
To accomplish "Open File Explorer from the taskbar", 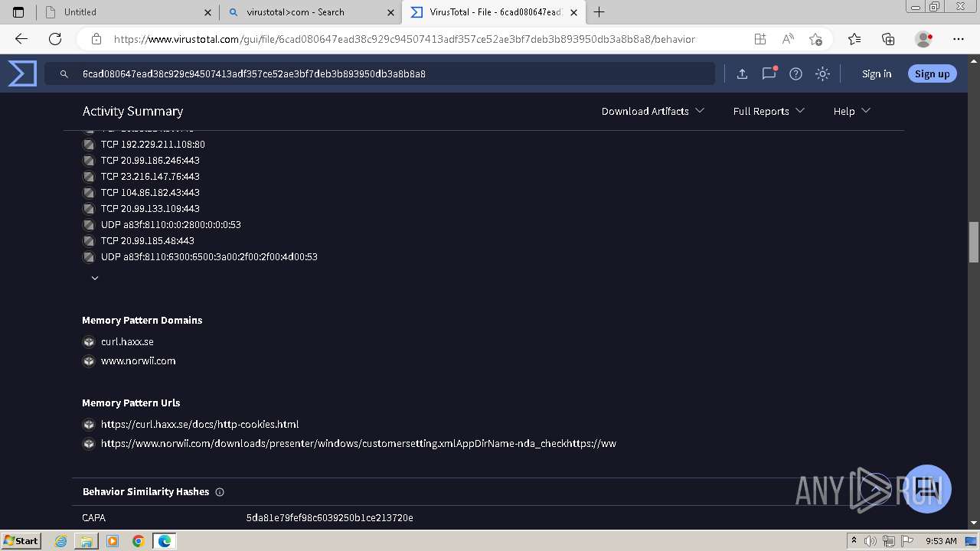I will (x=87, y=541).
